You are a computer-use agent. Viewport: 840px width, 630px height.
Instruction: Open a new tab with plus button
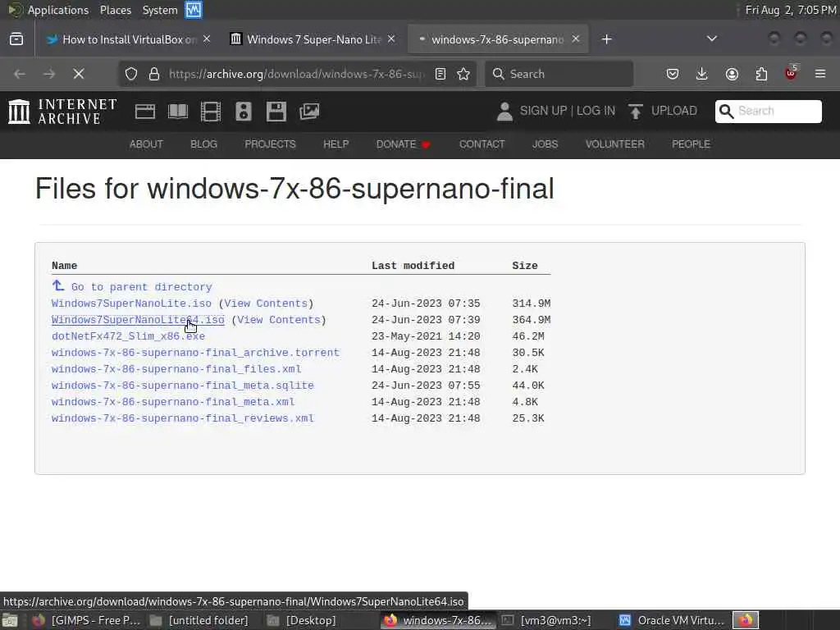pyautogui.click(x=606, y=39)
